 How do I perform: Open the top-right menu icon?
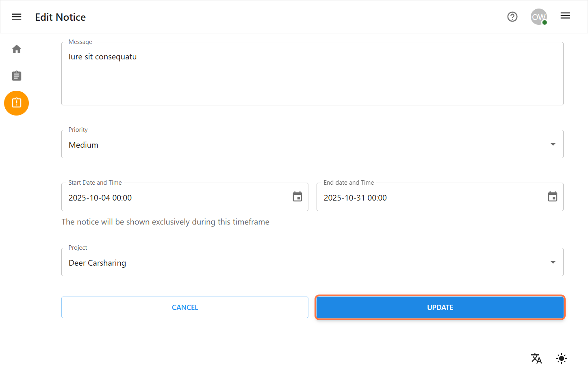565,16
